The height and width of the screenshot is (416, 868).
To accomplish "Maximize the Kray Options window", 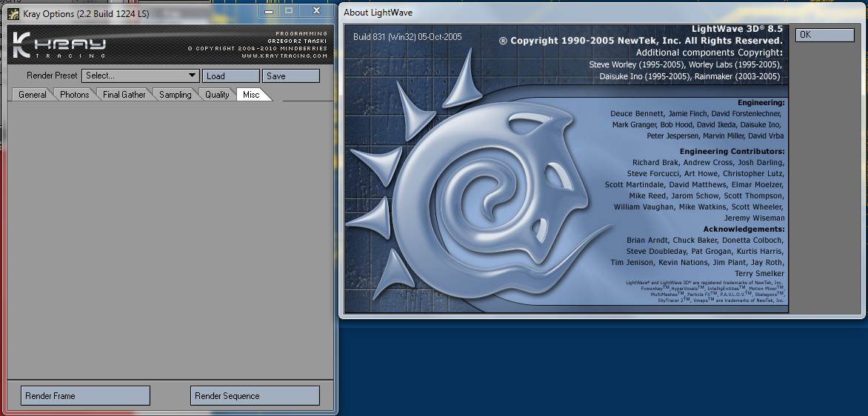I will pos(289,10).
